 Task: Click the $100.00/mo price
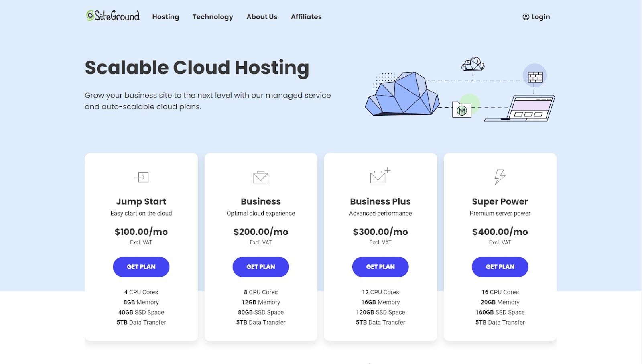[x=141, y=232]
